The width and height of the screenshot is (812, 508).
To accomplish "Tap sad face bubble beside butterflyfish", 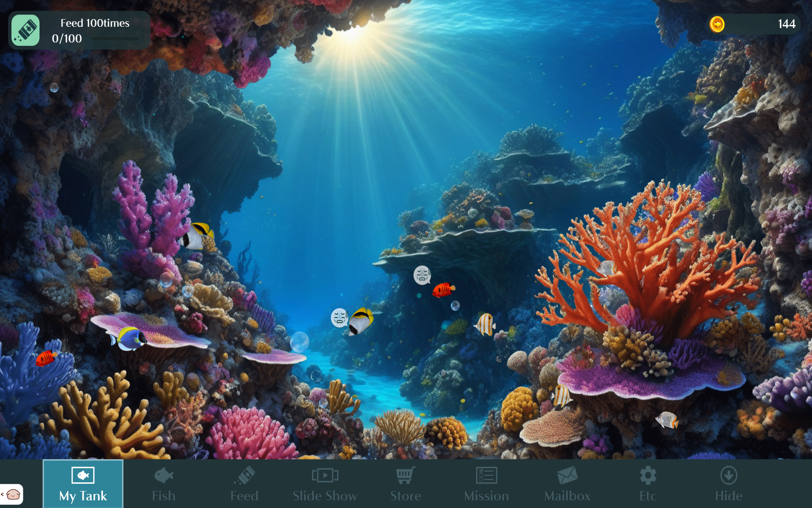I will pyautogui.click(x=339, y=317).
